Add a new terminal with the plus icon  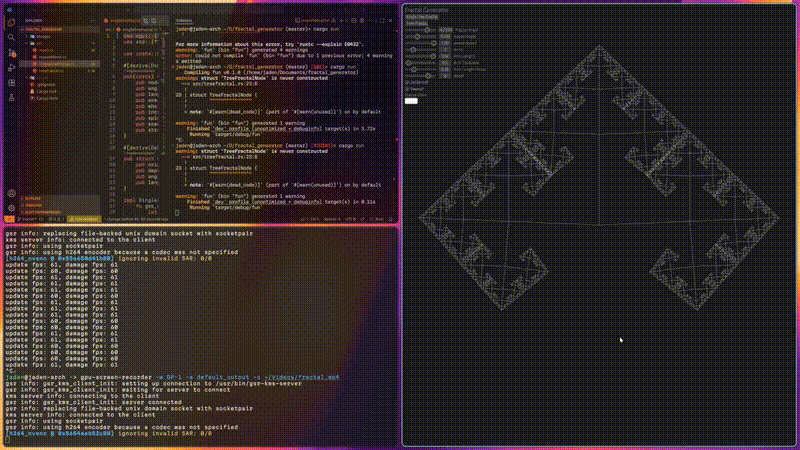[x=341, y=21]
